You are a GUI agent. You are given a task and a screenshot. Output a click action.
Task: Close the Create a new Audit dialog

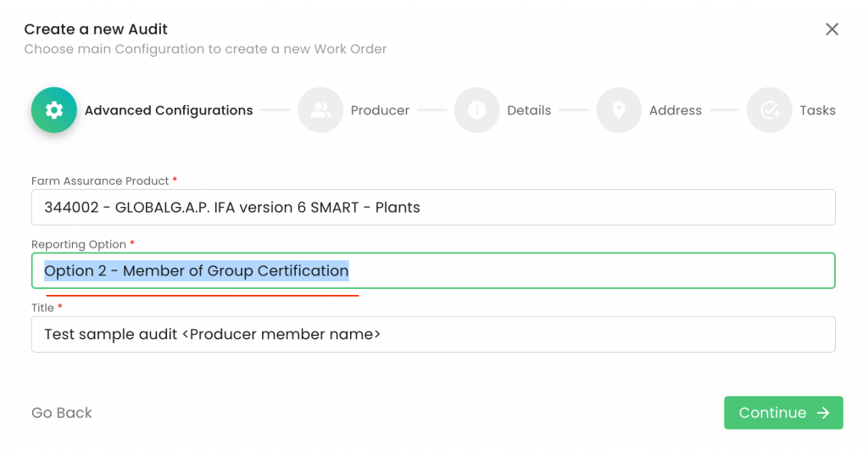(x=832, y=30)
